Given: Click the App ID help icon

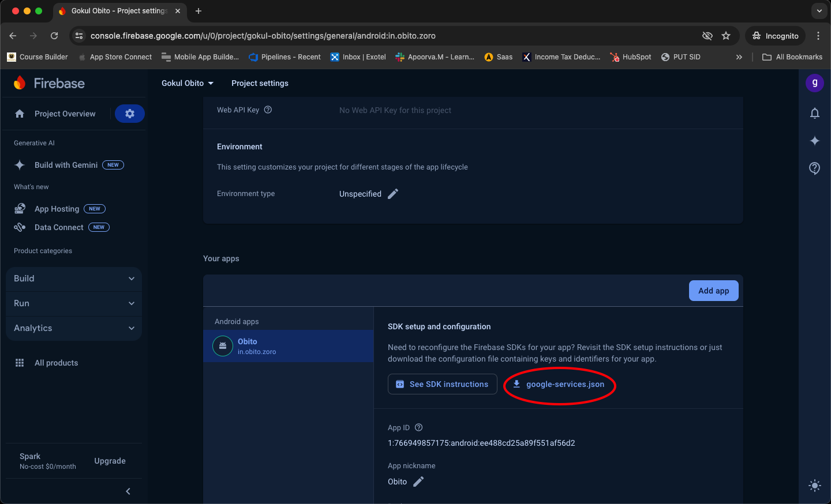Looking at the screenshot, I should 419,427.
